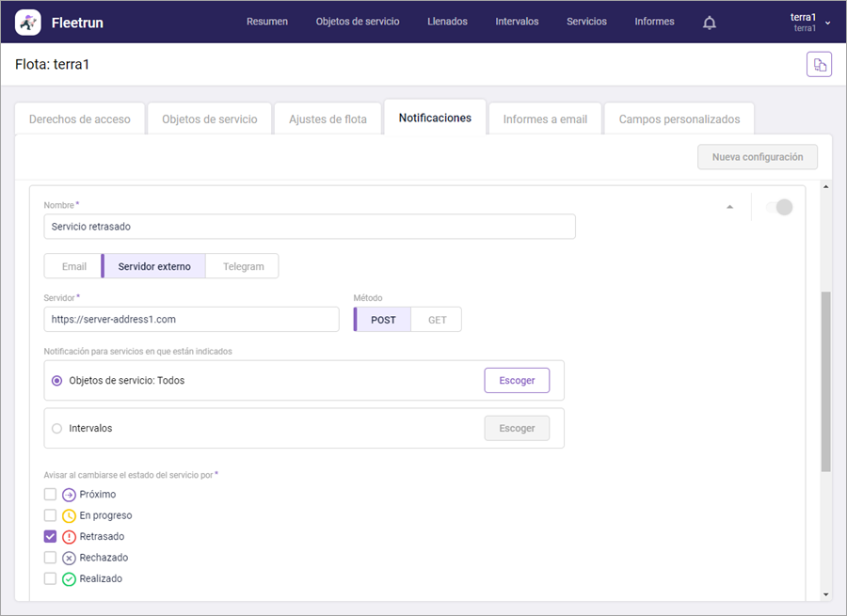Switch to Ajustes de flota tab
The width and height of the screenshot is (847, 616).
(328, 118)
